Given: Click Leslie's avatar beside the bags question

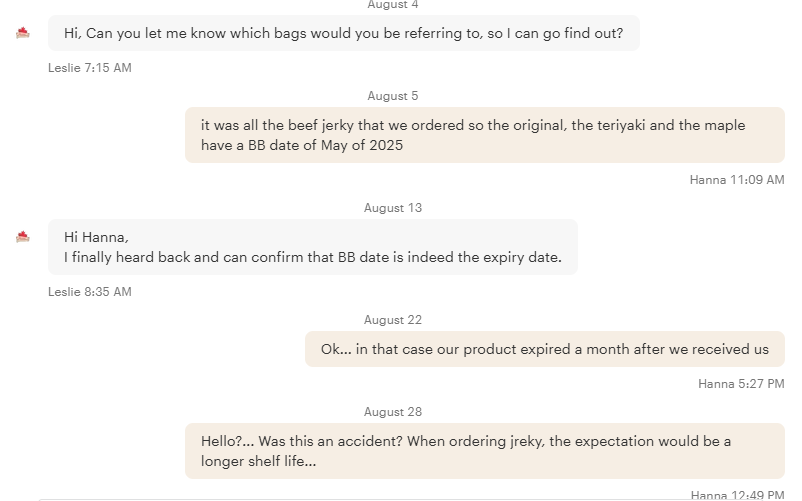Looking at the screenshot, I should click(x=23, y=33).
